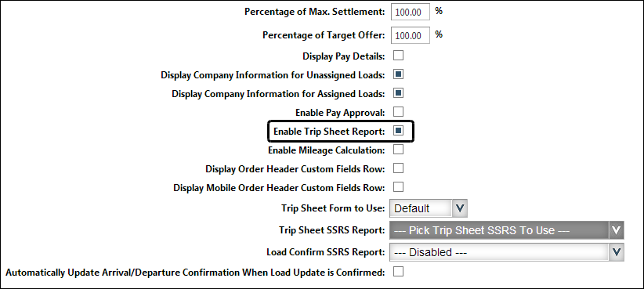Enable Automatically Update Arrival/Departure Confirmation checkbox

point(398,271)
